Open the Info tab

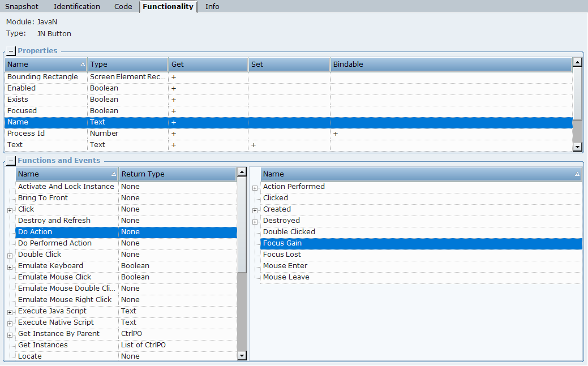pyautogui.click(x=212, y=7)
